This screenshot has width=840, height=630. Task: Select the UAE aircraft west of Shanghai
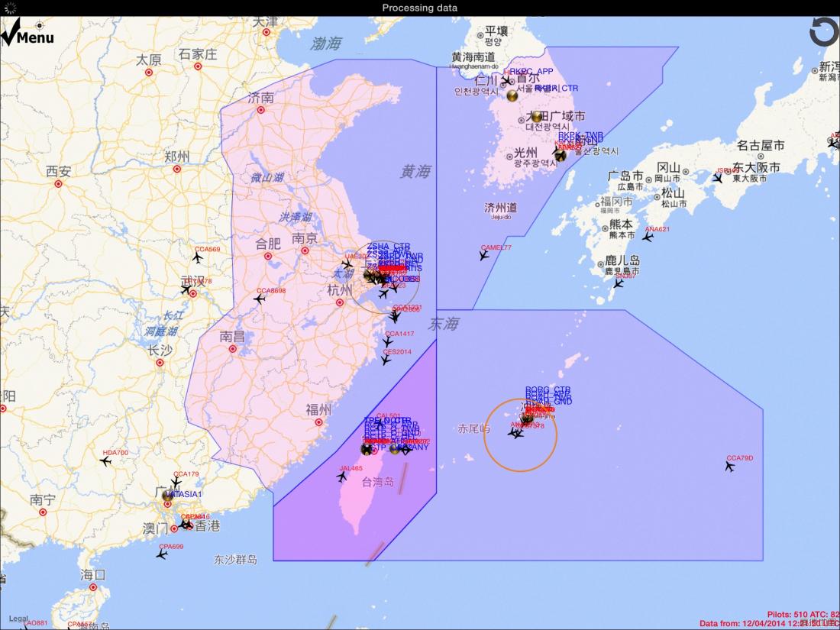[x=347, y=263]
